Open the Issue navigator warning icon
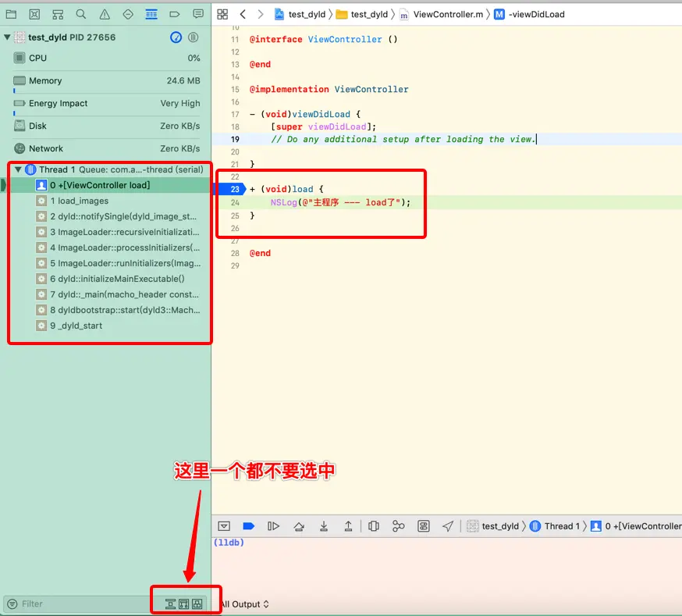 pos(105,14)
